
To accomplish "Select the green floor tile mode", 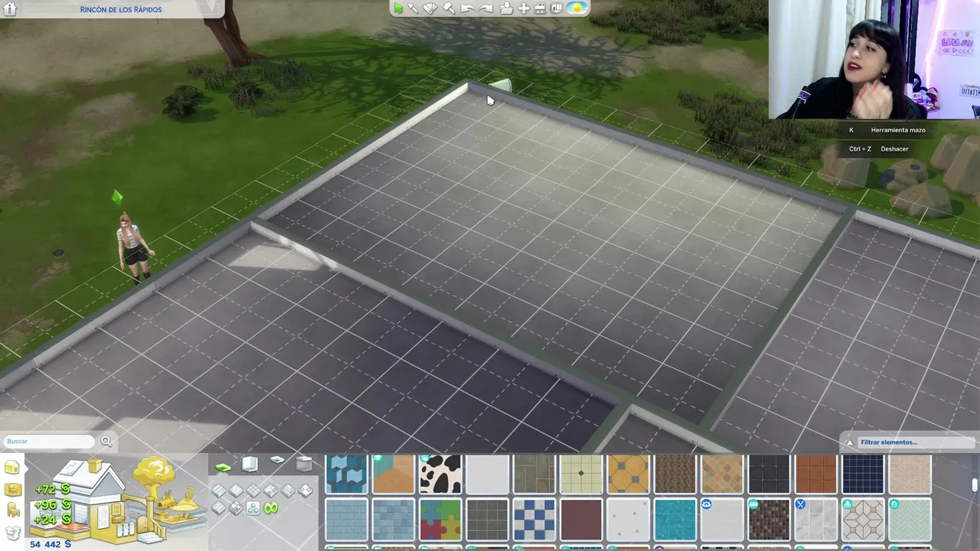I will click(223, 468).
